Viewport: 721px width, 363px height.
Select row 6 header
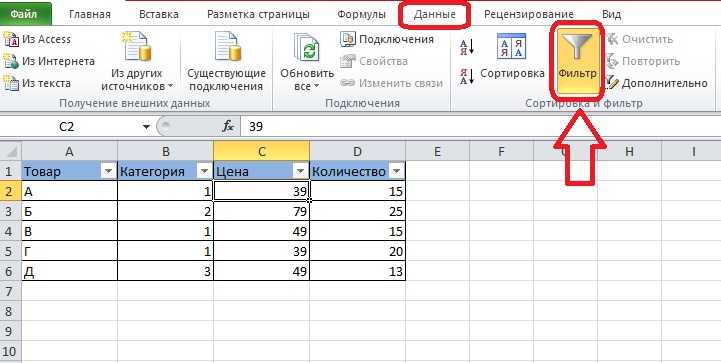11,271
